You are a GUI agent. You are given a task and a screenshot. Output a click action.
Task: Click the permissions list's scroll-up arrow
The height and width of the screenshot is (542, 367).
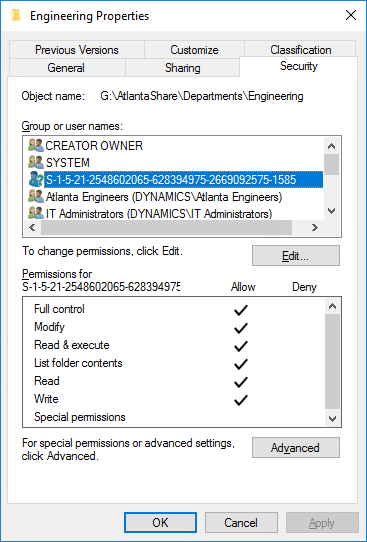332,306
